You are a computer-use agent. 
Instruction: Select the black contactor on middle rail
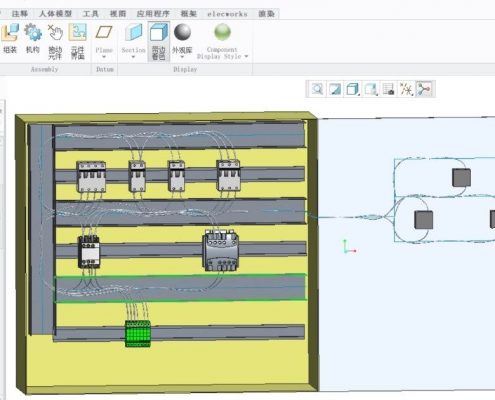pyautogui.click(x=89, y=252)
